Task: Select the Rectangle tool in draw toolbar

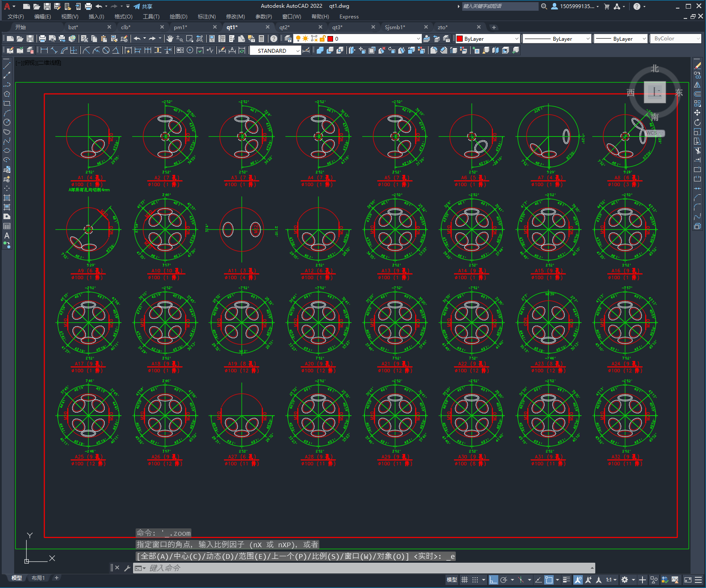Action: [x=7, y=103]
